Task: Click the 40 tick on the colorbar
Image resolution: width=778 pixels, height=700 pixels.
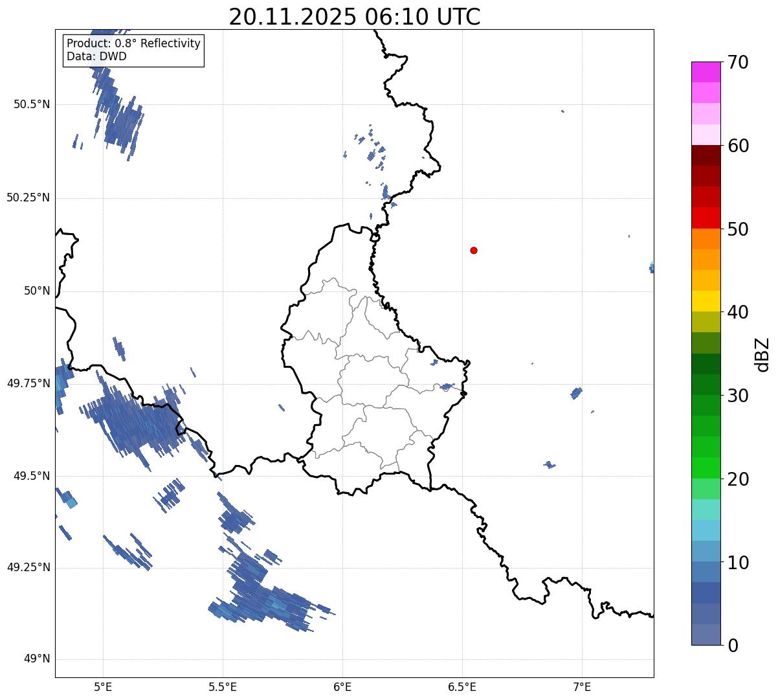Action: (738, 312)
